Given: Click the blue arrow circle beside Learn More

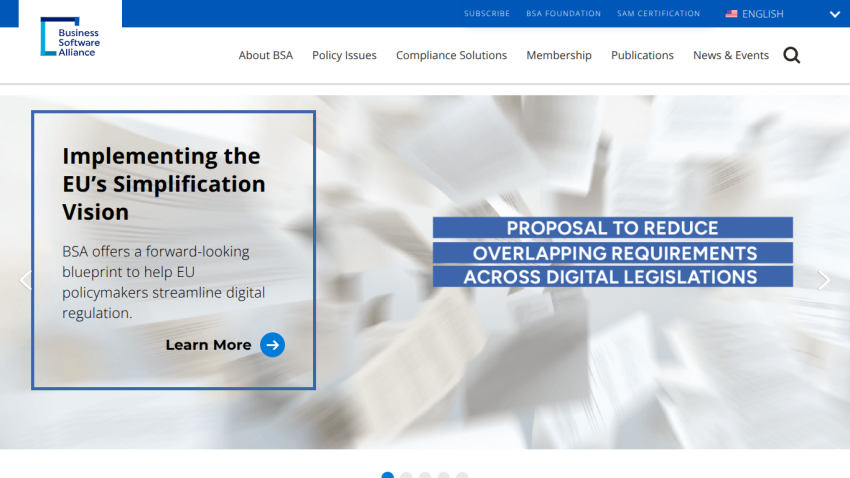Looking at the screenshot, I should 272,345.
